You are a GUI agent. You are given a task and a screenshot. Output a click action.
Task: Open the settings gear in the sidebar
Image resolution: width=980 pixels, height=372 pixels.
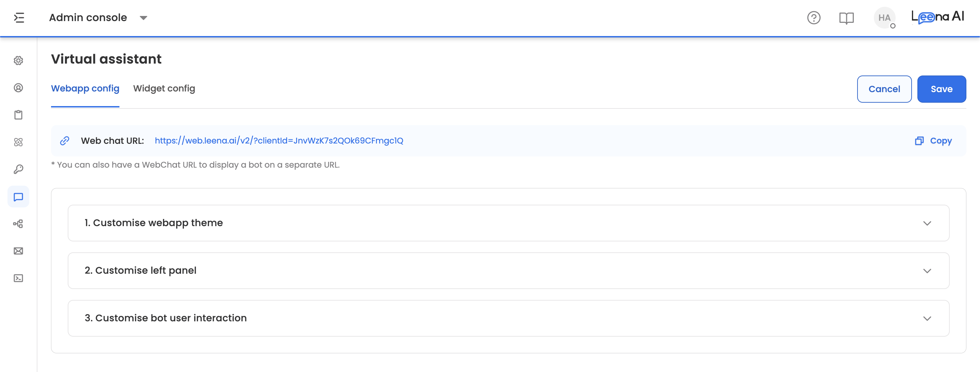point(18,61)
